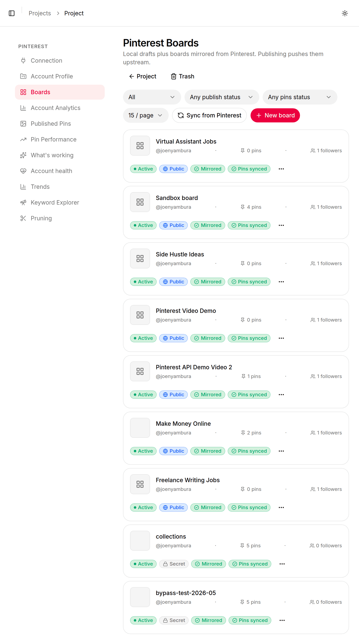Click Active badge on Side Hustle Ideas
Screen dimensions: 359x644
[143, 282]
